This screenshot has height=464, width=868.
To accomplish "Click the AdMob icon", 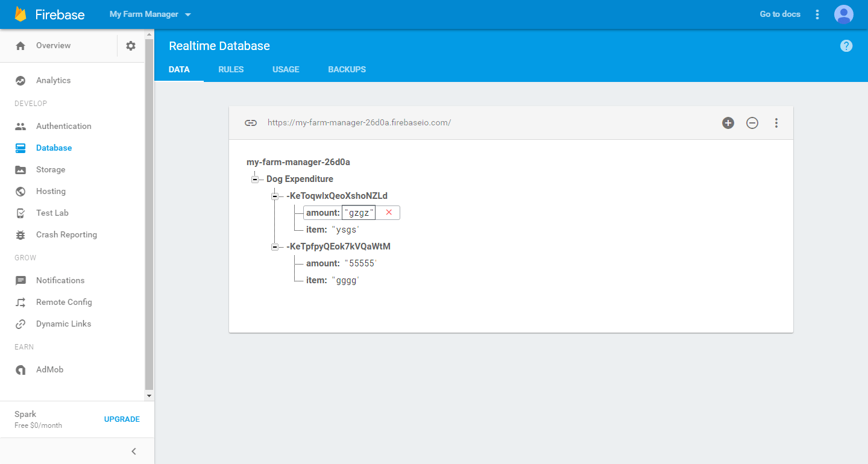I will click(20, 370).
